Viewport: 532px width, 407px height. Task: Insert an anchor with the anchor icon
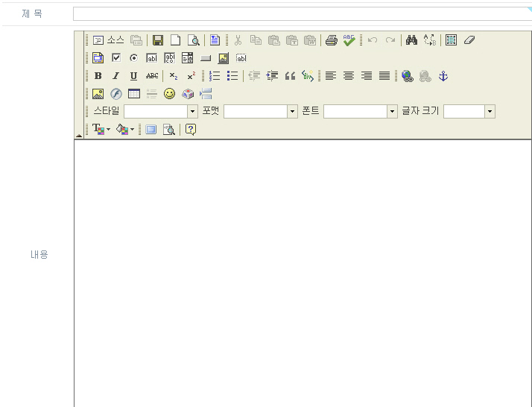click(443, 76)
